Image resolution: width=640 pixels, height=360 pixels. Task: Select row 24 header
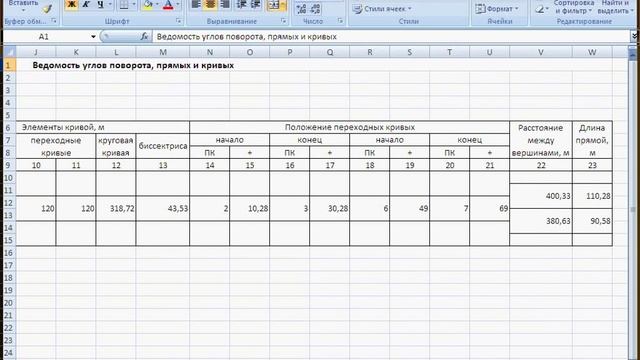click(x=9, y=353)
